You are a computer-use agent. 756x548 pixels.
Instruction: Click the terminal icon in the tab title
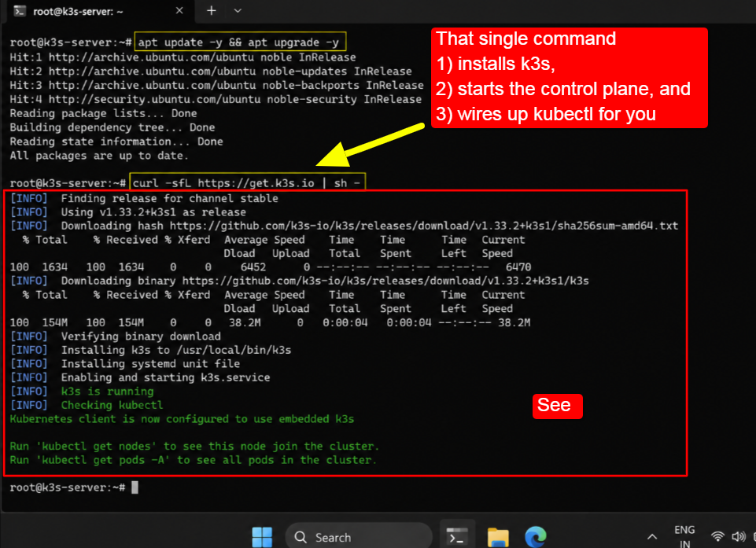[20, 11]
